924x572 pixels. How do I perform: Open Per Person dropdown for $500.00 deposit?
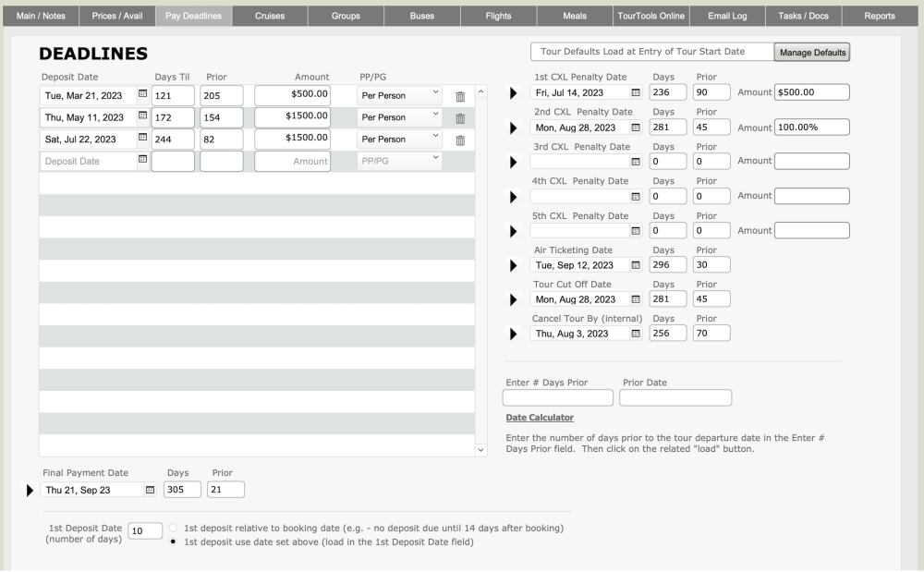pos(399,95)
